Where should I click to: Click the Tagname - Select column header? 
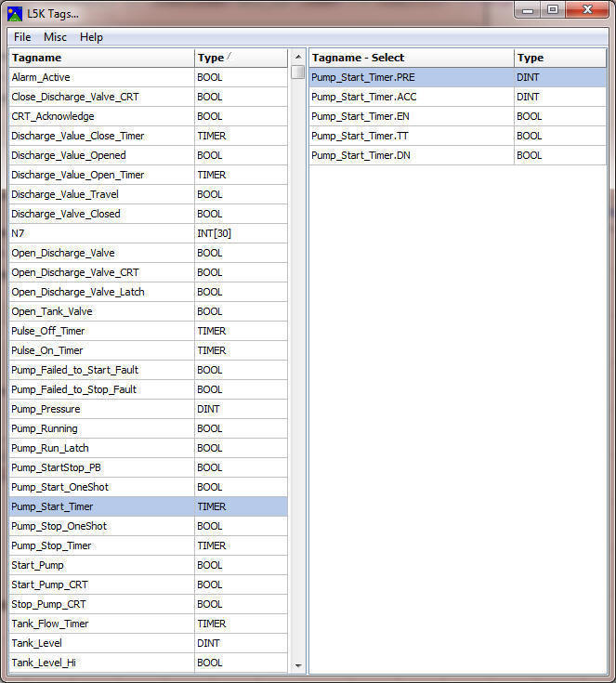click(412, 58)
